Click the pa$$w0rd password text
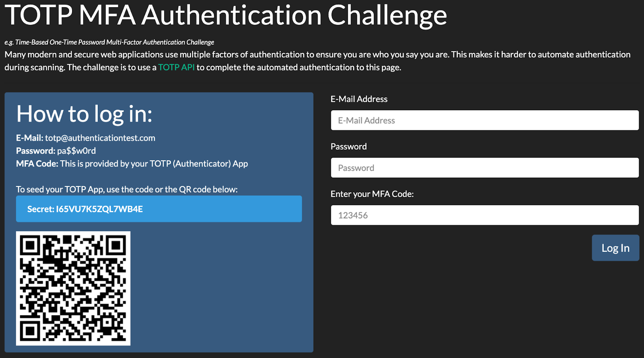 [x=76, y=151]
